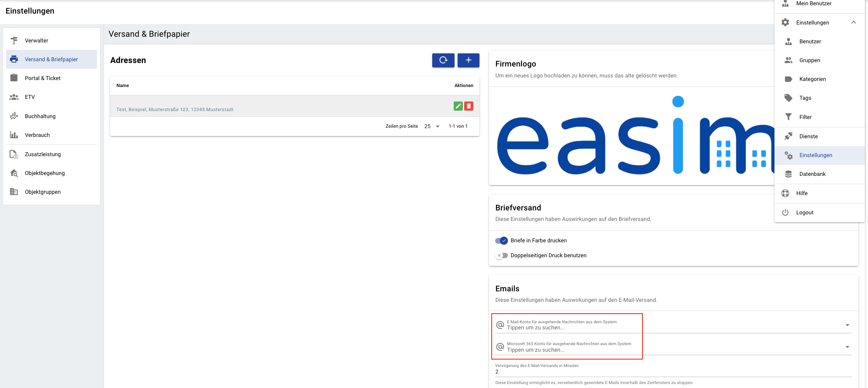This screenshot has height=388, width=868.
Task: Click the Objektbegehung house search icon
Action: click(14, 173)
